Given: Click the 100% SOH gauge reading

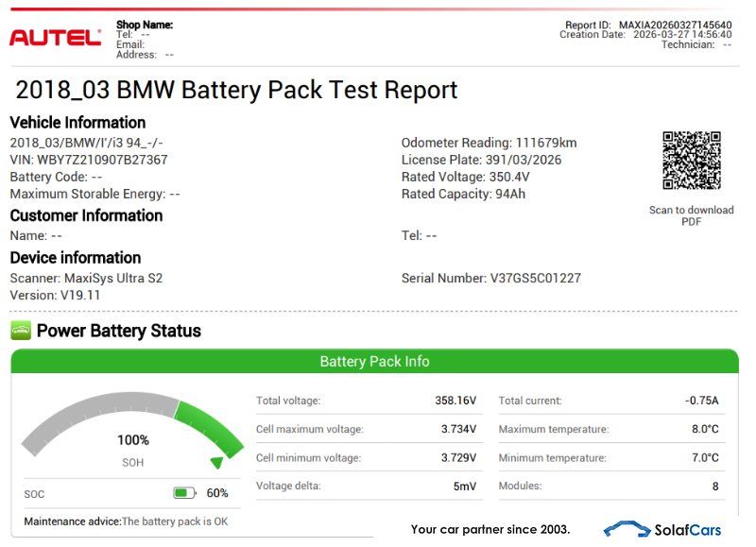Looking at the screenshot, I should pos(133,440).
